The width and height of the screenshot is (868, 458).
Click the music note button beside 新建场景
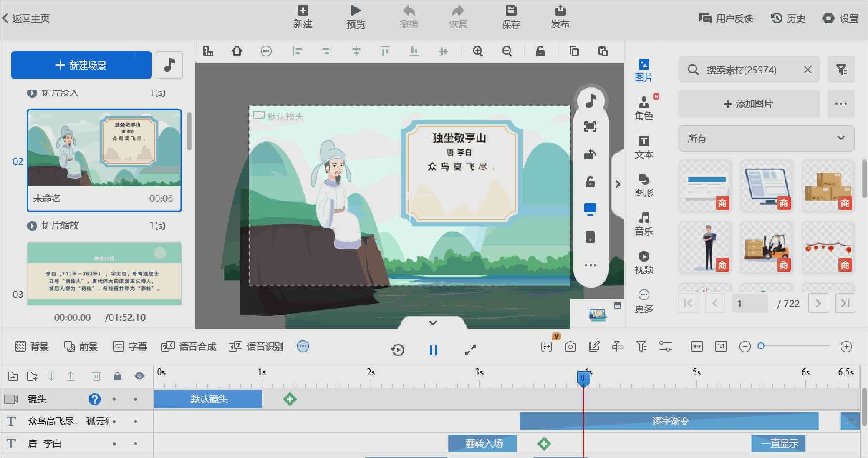click(x=169, y=65)
